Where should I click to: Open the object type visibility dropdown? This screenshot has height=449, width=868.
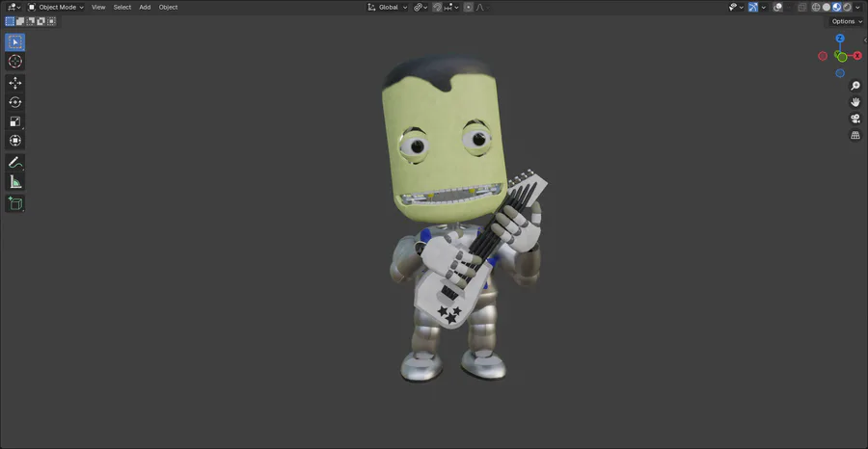[736, 7]
